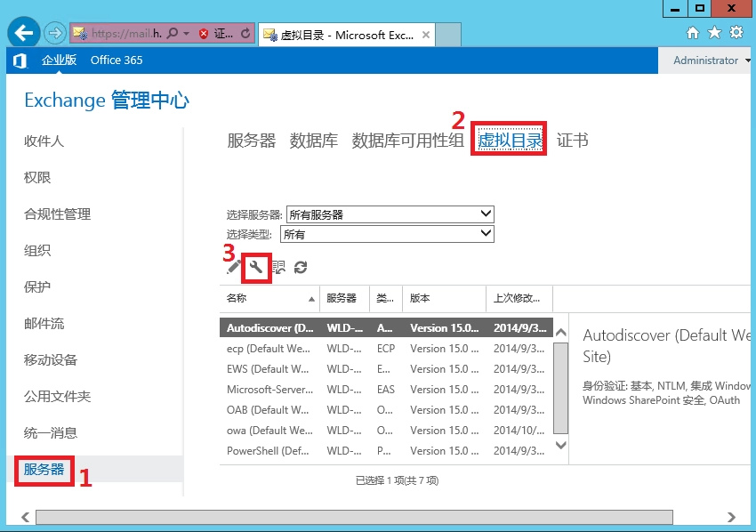Screen dimensions: 756x532
Task: Click the favorites star icon
Action: click(714, 33)
